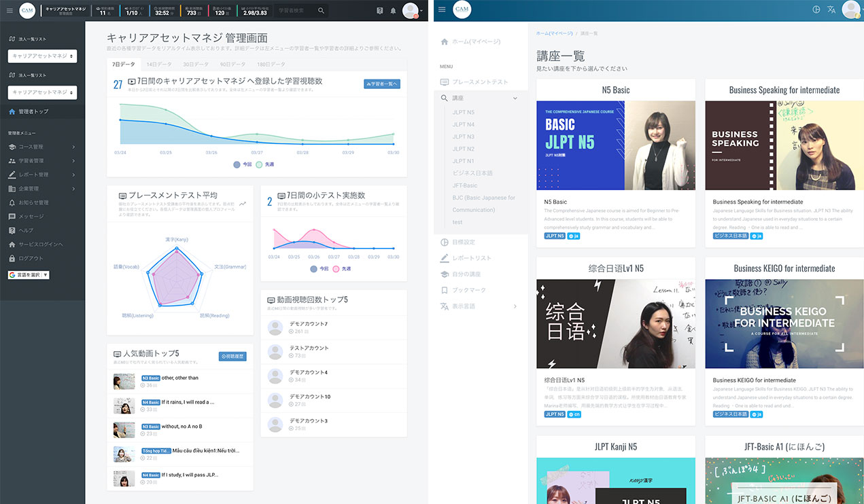The width and height of the screenshot is (864, 504).
Task: Click the CAM logo in admin header
Action: [27, 10]
